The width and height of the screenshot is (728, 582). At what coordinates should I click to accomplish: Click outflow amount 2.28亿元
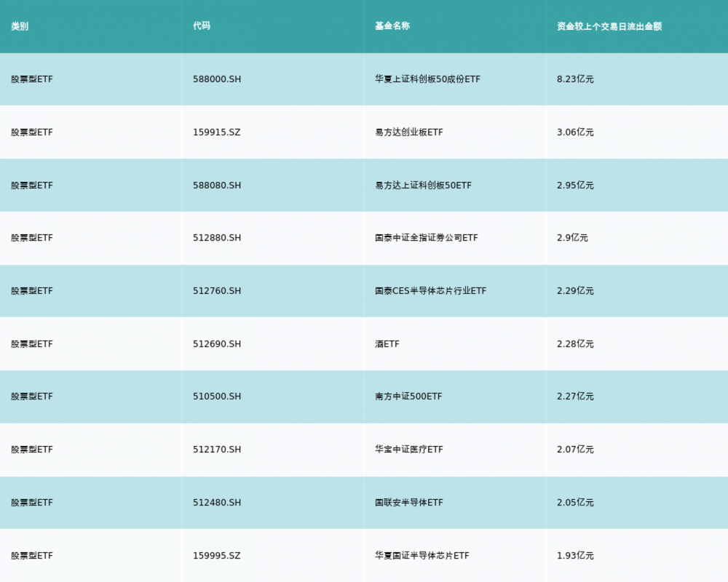click(x=575, y=344)
